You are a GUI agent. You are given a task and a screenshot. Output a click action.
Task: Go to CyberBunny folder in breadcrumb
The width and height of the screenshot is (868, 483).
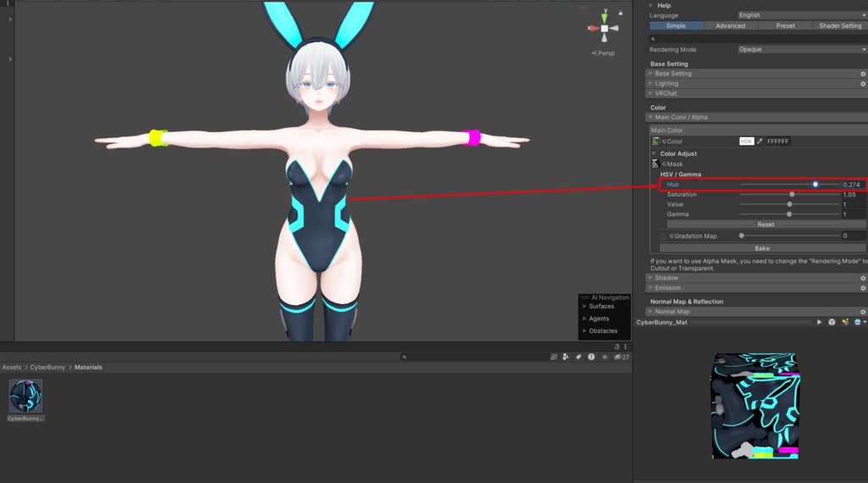47,368
